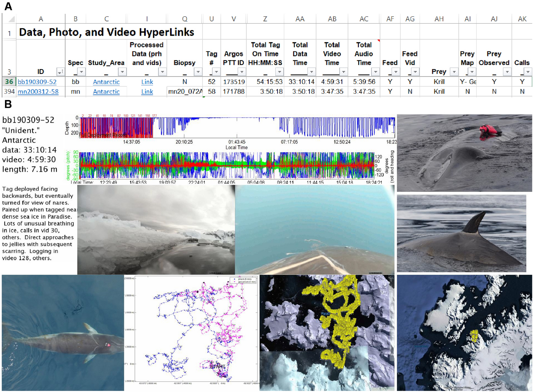Click the bb190309-52 ID hyperlink
This screenshot has height=392, width=533.
[37, 82]
